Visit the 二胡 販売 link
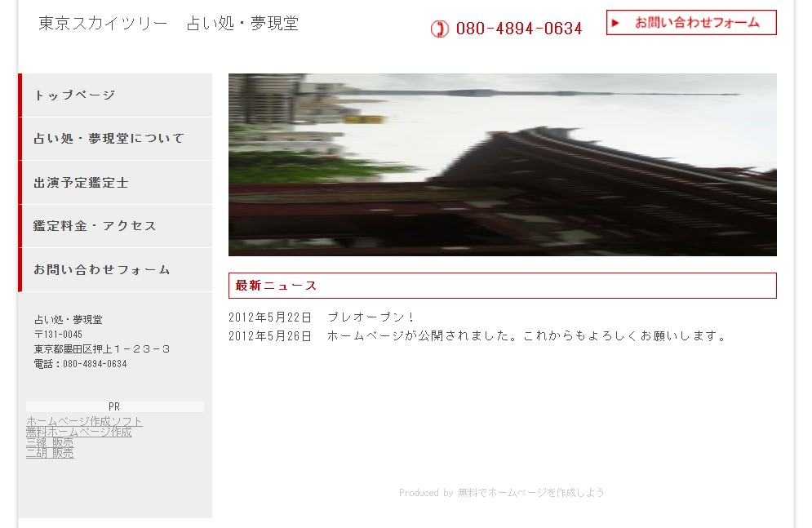Image resolution: width=812 pixels, height=528 pixels. [50, 453]
